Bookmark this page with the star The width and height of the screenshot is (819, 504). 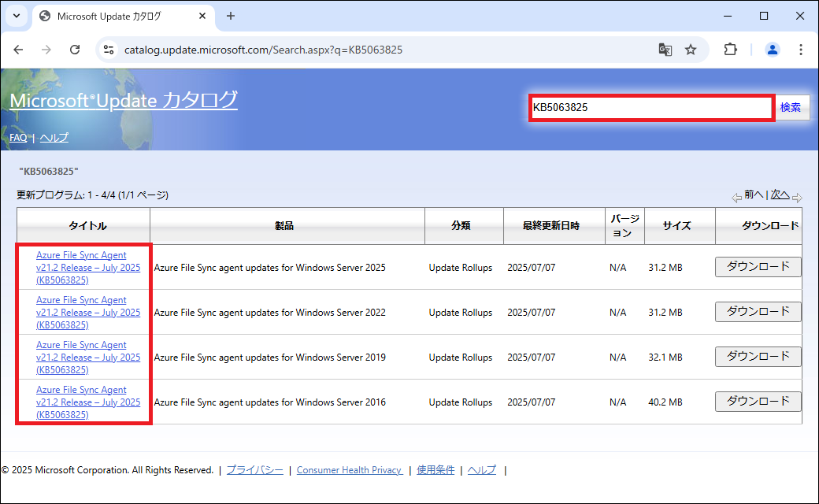coord(691,50)
